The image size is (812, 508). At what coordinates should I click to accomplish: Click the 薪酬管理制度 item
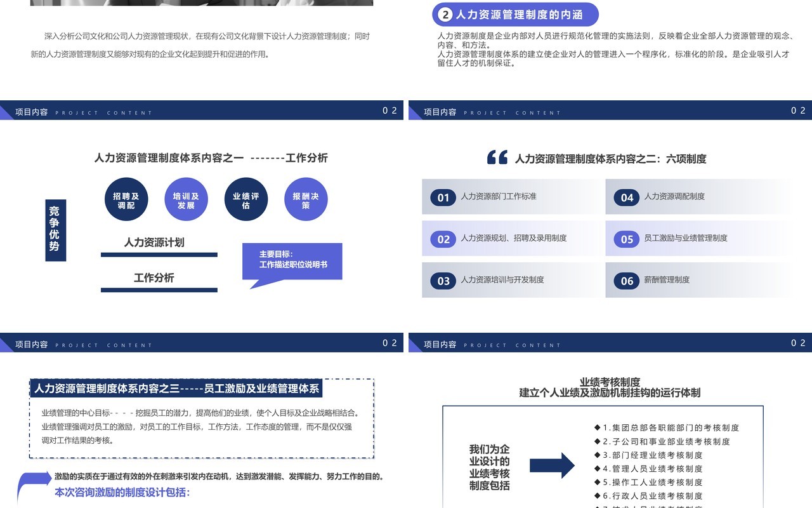[x=667, y=280]
